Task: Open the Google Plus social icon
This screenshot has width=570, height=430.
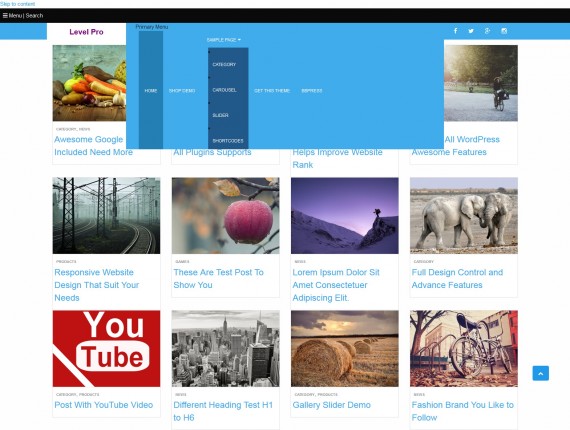Action: click(487, 31)
